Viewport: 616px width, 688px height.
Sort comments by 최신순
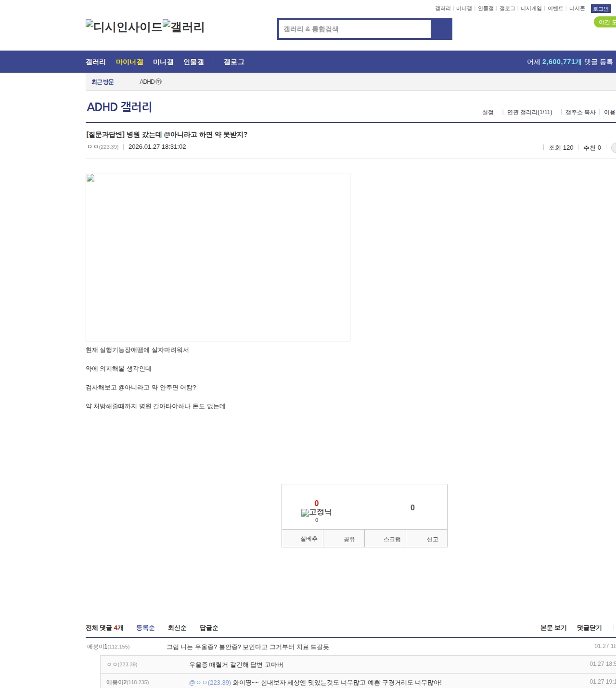coord(177,628)
